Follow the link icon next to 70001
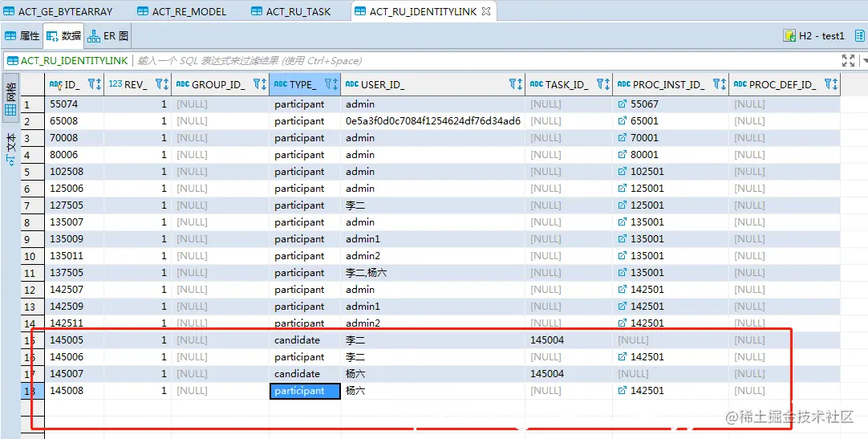The image size is (868, 439). (623, 138)
